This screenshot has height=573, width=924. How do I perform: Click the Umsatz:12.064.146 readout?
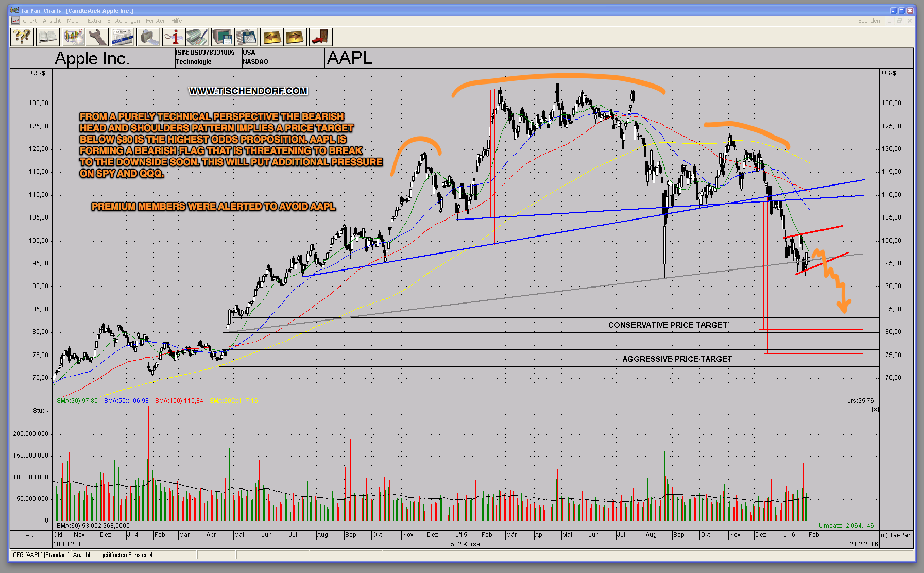[x=846, y=526]
